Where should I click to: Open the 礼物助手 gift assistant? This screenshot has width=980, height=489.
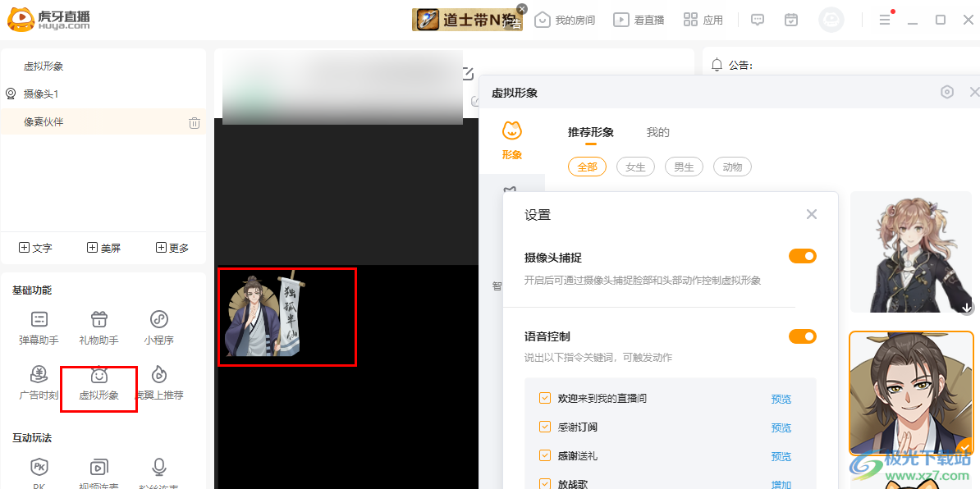(x=99, y=327)
